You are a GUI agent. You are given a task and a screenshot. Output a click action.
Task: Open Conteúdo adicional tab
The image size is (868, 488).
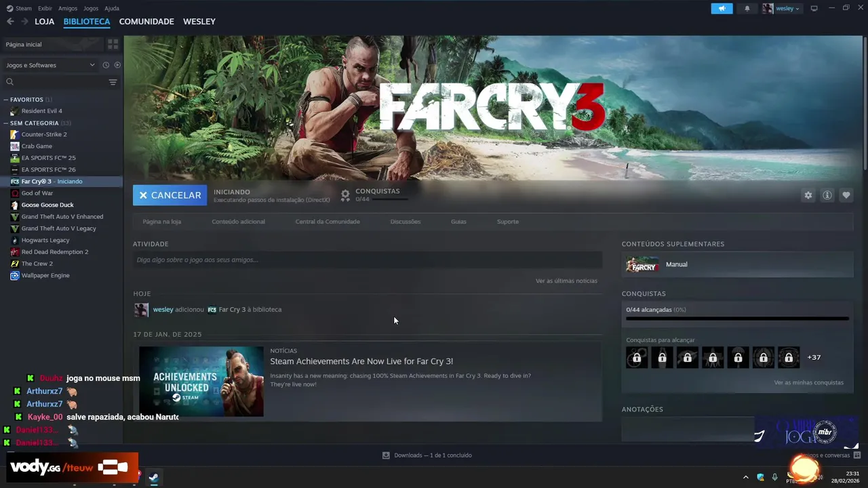(238, 222)
